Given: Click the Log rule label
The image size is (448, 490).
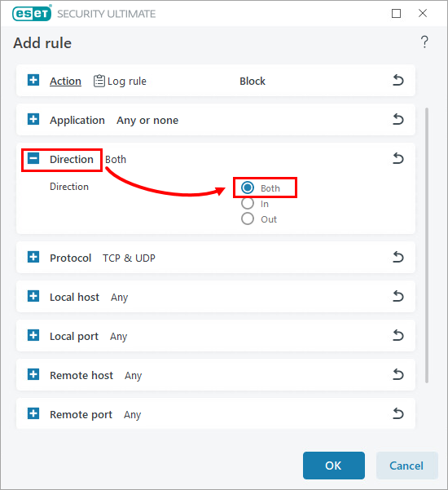Looking at the screenshot, I should [127, 82].
